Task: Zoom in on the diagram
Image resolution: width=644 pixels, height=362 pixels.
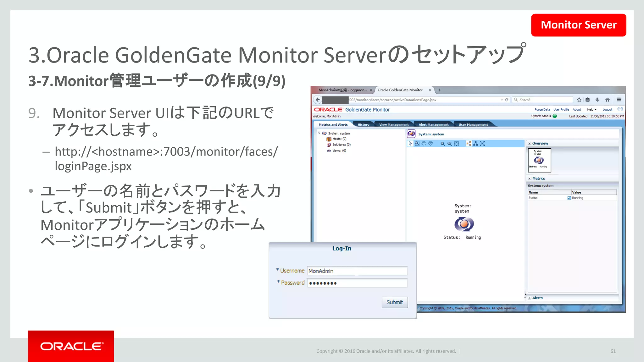Action: (442, 144)
